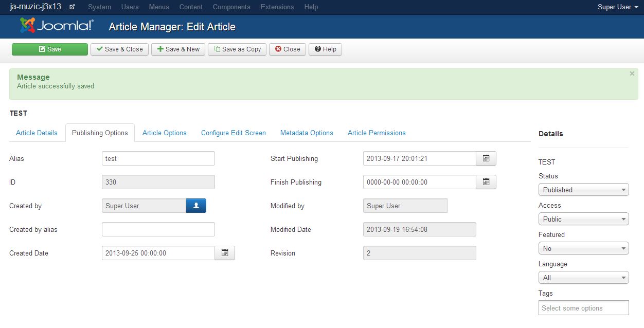Click the Finish Publishing date field
This screenshot has height=328, width=644.
coord(420,182)
